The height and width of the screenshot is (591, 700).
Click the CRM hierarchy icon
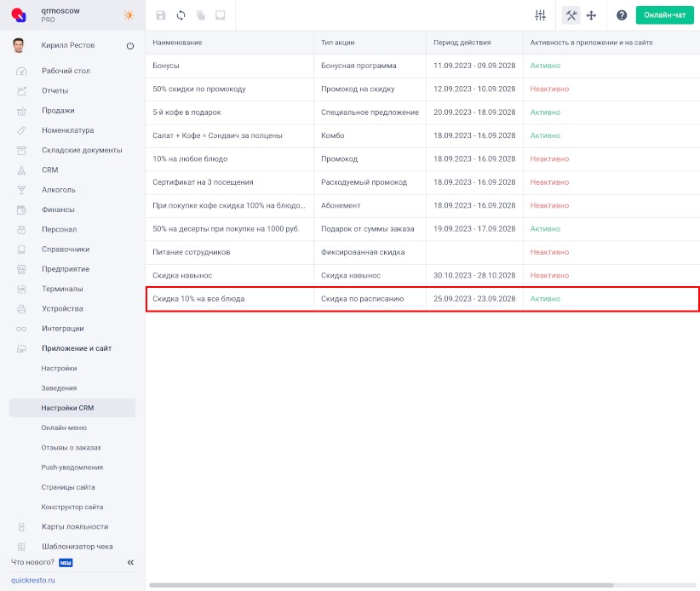click(x=21, y=170)
